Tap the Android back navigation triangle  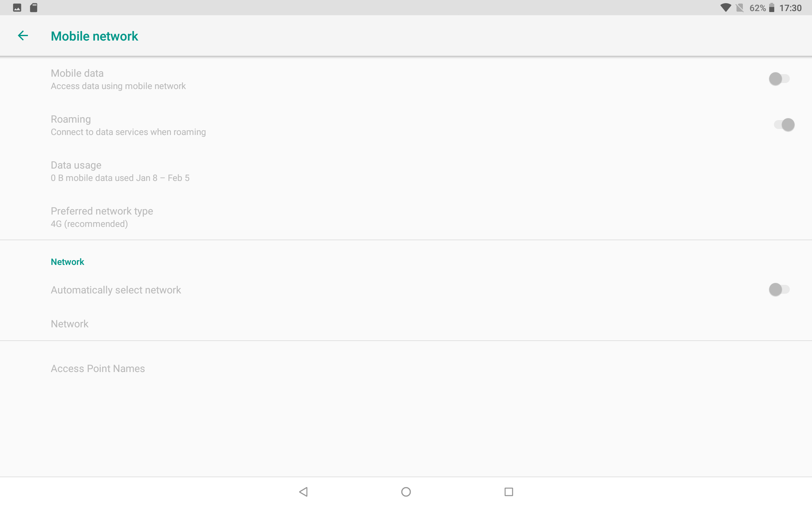click(x=303, y=491)
